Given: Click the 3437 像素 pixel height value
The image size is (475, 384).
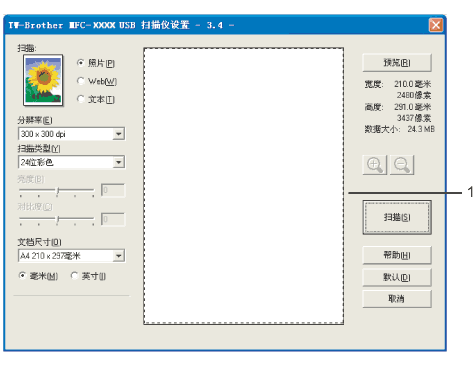Looking at the screenshot, I should pyautogui.click(x=414, y=118).
